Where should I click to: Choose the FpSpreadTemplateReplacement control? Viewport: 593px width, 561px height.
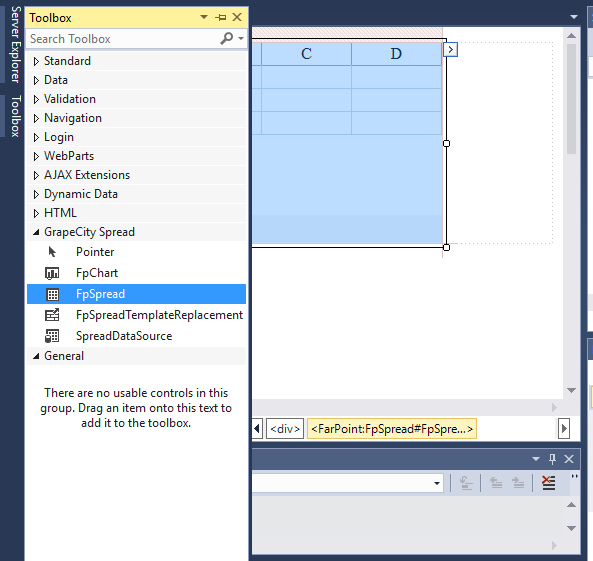click(136, 315)
